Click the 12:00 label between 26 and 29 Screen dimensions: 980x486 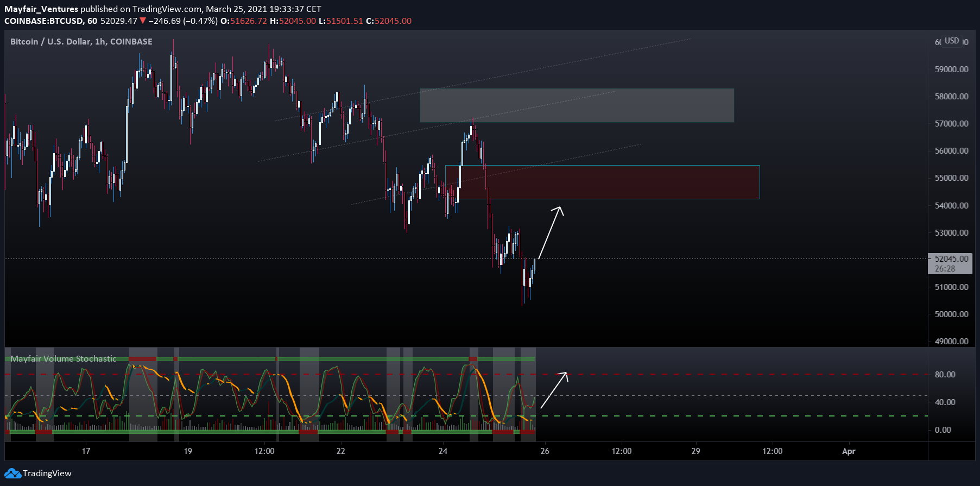coord(622,451)
